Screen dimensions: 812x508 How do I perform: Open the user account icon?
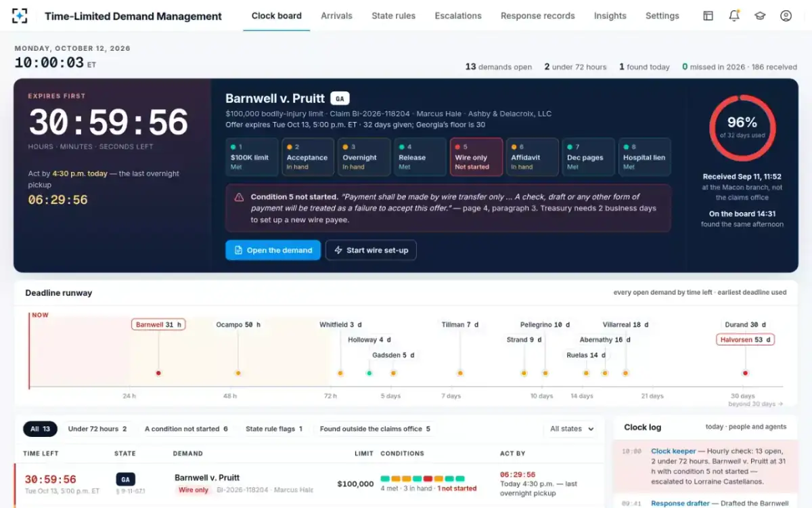click(786, 16)
